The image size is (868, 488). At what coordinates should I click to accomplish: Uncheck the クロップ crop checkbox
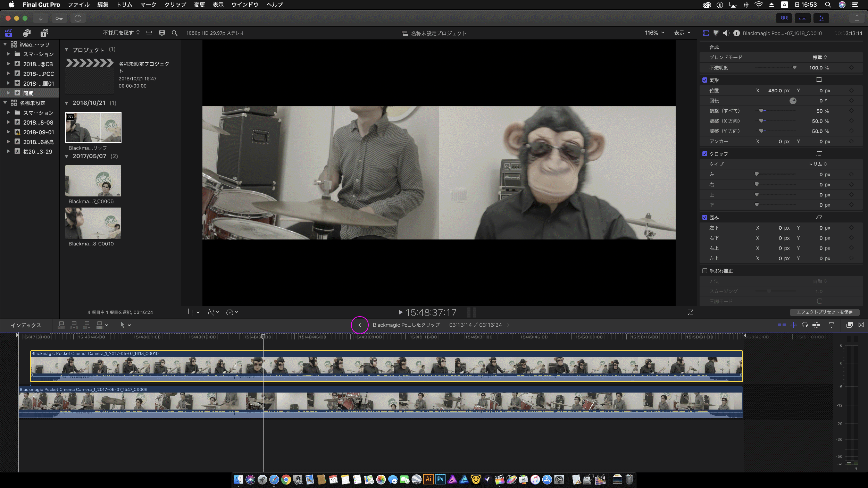pos(705,154)
